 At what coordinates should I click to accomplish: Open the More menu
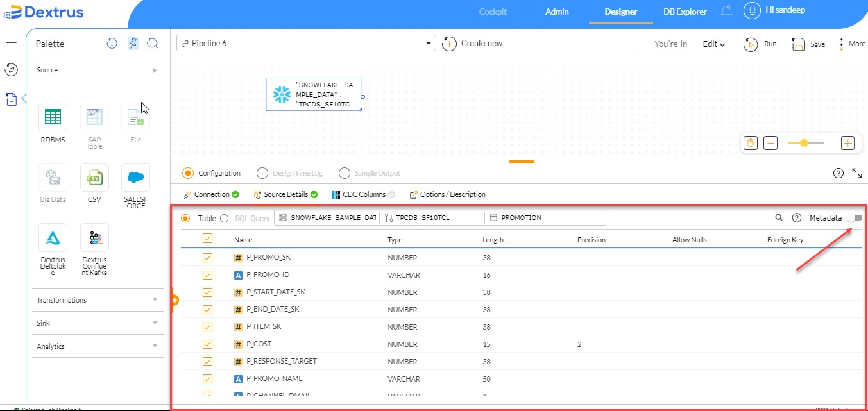(x=853, y=44)
